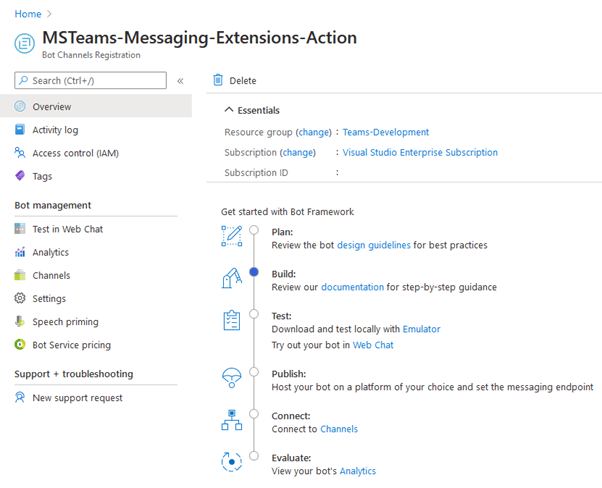Click the Emulator download link

click(420, 329)
